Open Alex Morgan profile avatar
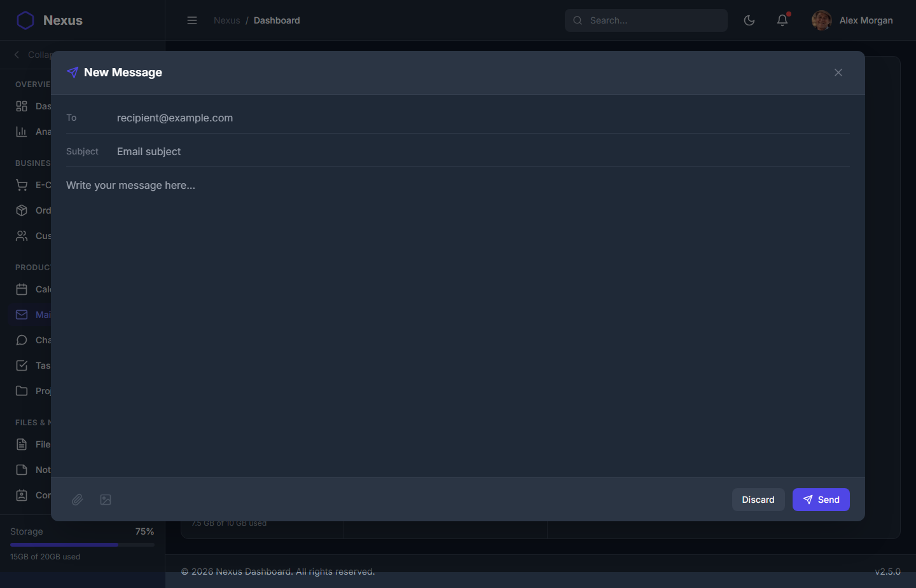This screenshot has width=916, height=588. click(821, 20)
